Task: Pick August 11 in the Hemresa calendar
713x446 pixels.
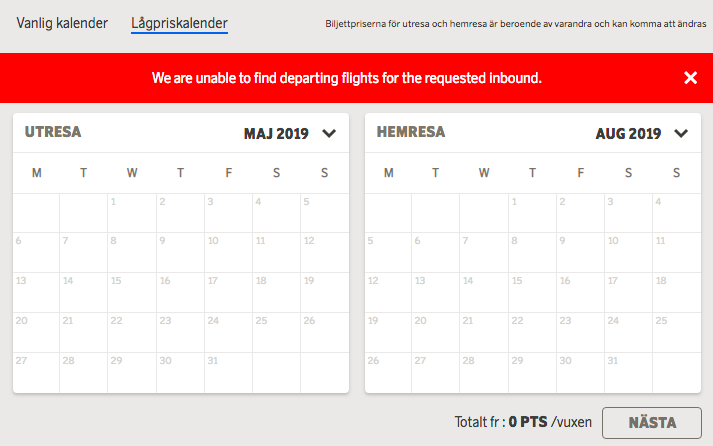Action: (677, 253)
